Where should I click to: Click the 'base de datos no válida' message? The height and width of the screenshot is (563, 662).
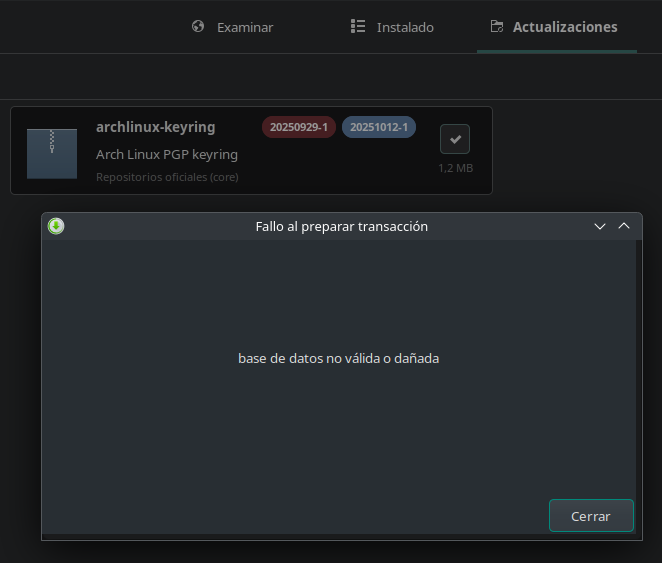pos(338,358)
